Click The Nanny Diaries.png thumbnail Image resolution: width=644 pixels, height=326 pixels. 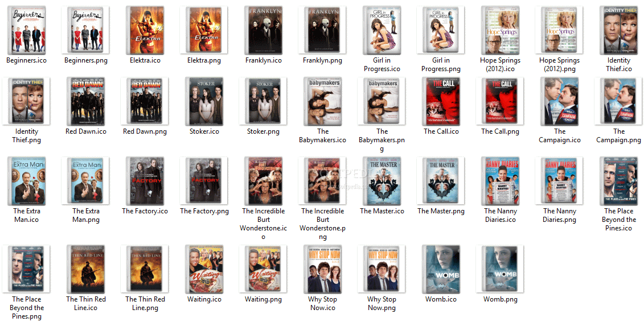(559, 181)
